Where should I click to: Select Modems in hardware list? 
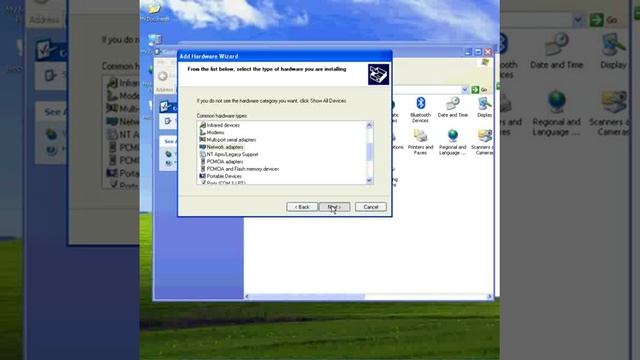[212, 133]
